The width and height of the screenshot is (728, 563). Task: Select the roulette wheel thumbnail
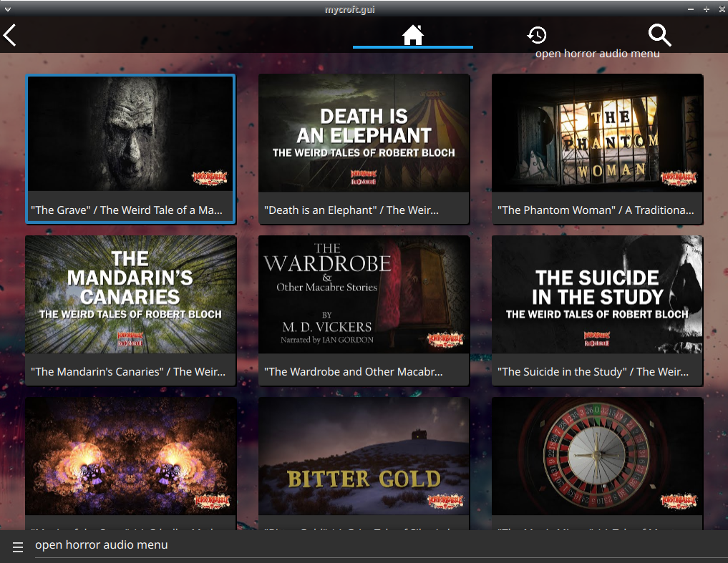[598, 456]
